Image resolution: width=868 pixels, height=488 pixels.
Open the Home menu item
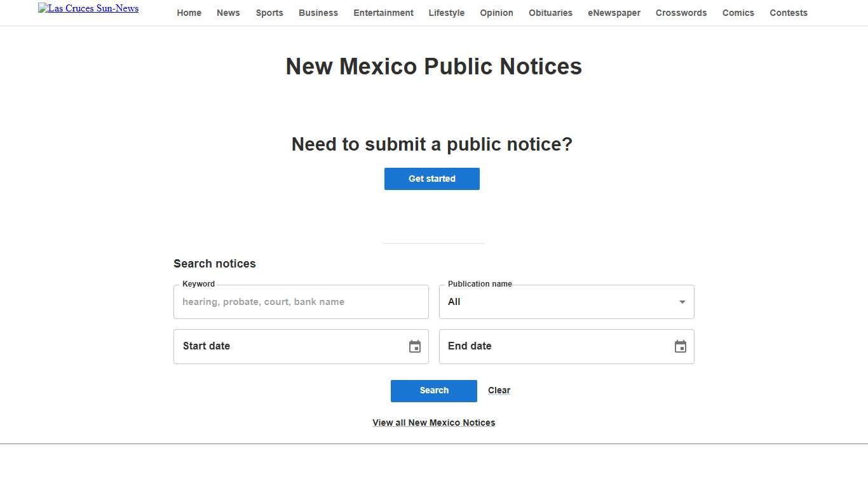coord(189,13)
